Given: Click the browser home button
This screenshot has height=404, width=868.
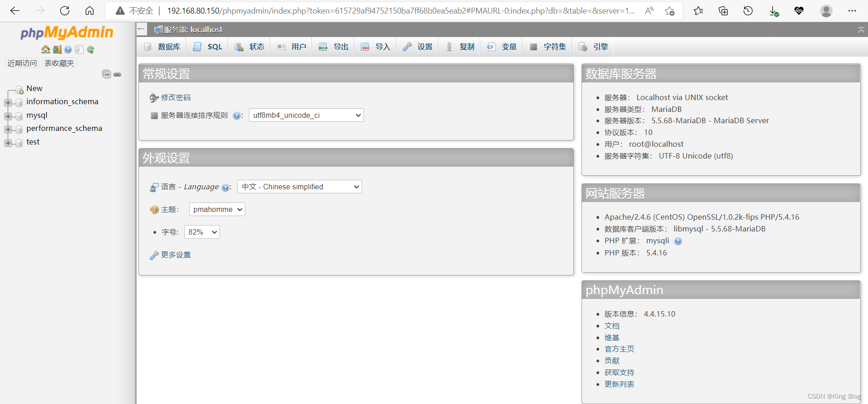Looking at the screenshot, I should [90, 11].
